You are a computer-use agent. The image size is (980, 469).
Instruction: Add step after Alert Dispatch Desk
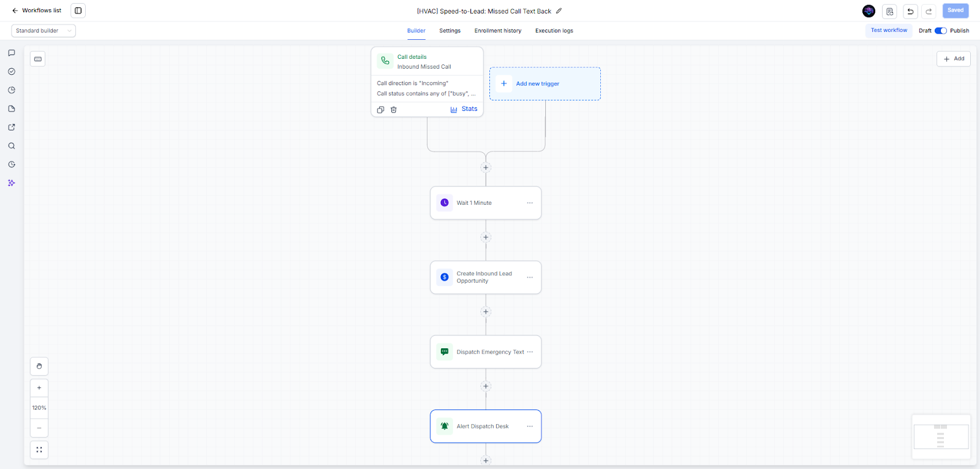tap(486, 460)
